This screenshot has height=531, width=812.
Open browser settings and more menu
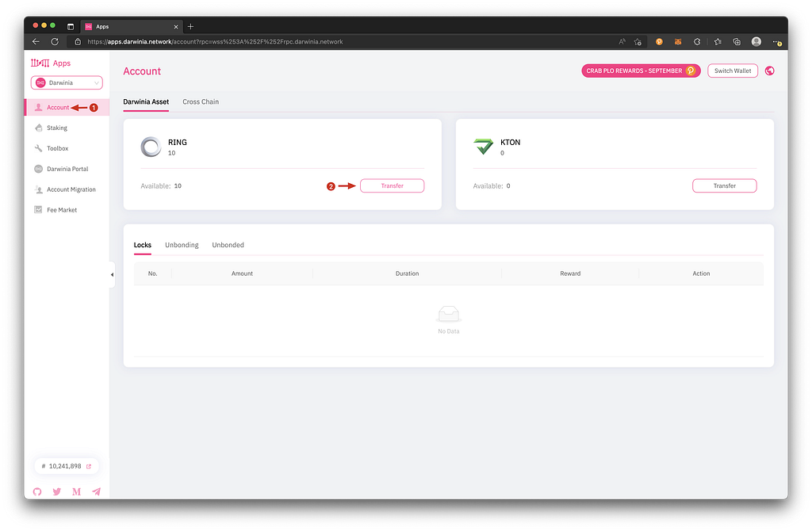(x=777, y=42)
